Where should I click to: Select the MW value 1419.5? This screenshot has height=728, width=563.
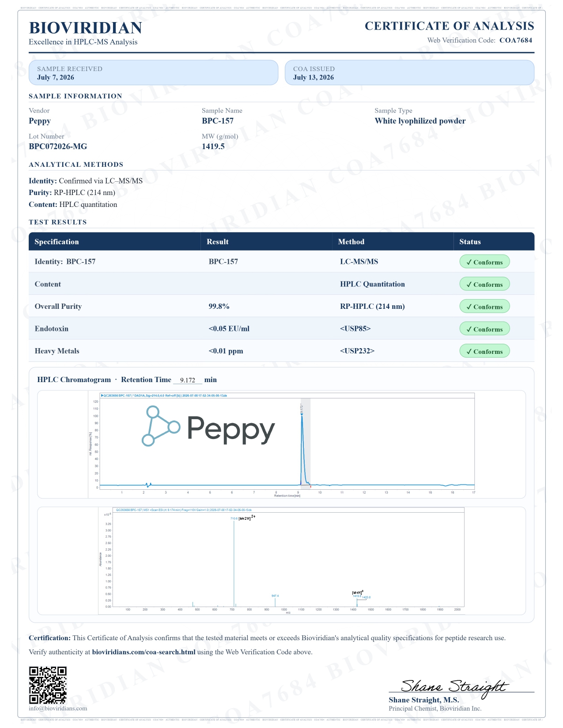click(213, 146)
